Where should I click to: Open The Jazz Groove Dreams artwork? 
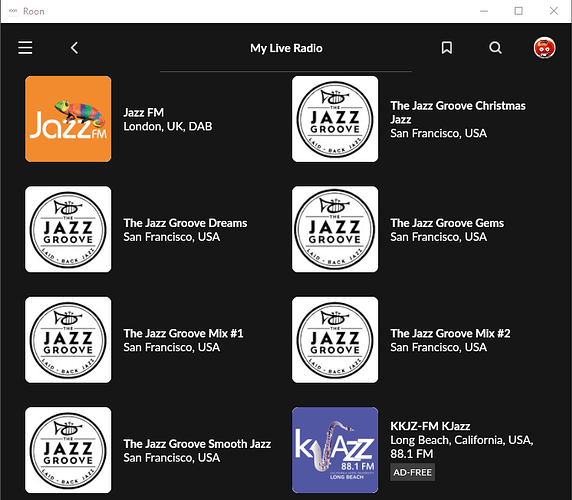point(68,229)
